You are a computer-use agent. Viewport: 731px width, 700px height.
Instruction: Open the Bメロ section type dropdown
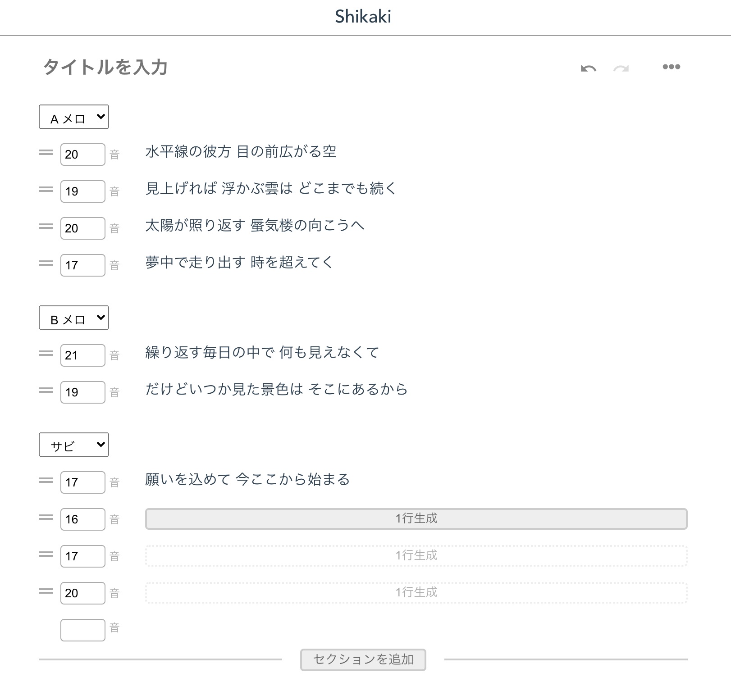coord(73,318)
